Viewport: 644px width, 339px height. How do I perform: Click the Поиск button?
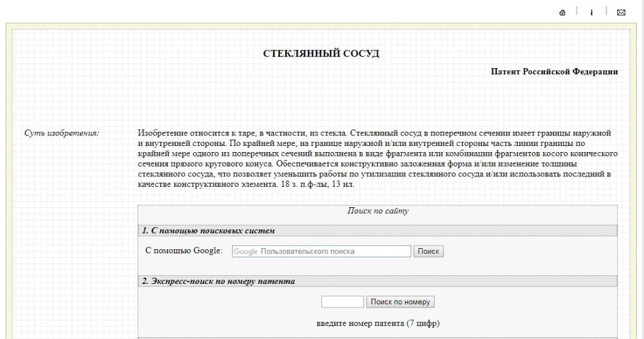click(429, 251)
